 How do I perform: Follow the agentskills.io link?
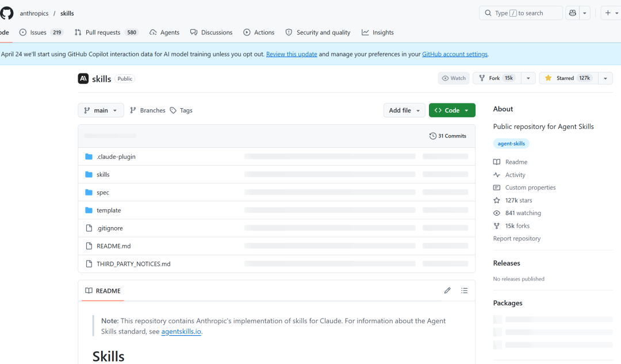(x=181, y=332)
